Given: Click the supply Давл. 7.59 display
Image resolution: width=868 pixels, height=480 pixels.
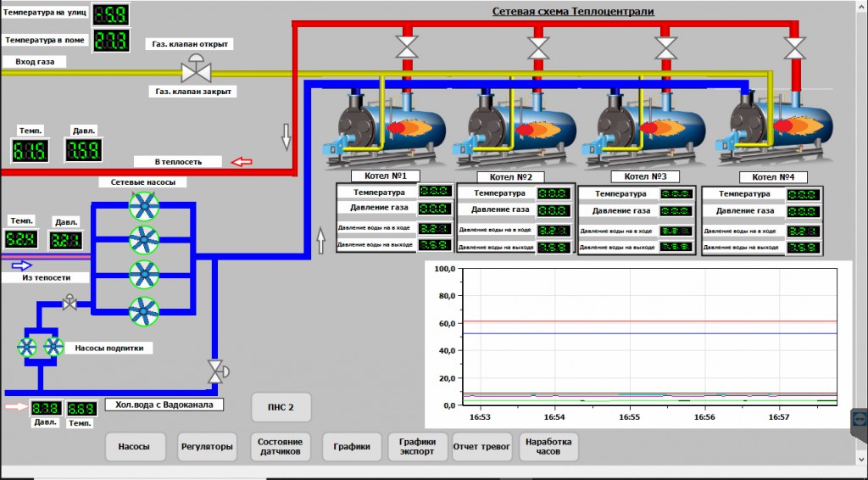Looking at the screenshot, I should pos(84,151).
